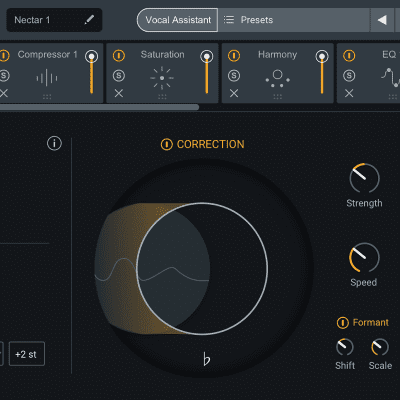Solo the Saturation module
Viewport: 400px width, 400px height.
coord(119,76)
